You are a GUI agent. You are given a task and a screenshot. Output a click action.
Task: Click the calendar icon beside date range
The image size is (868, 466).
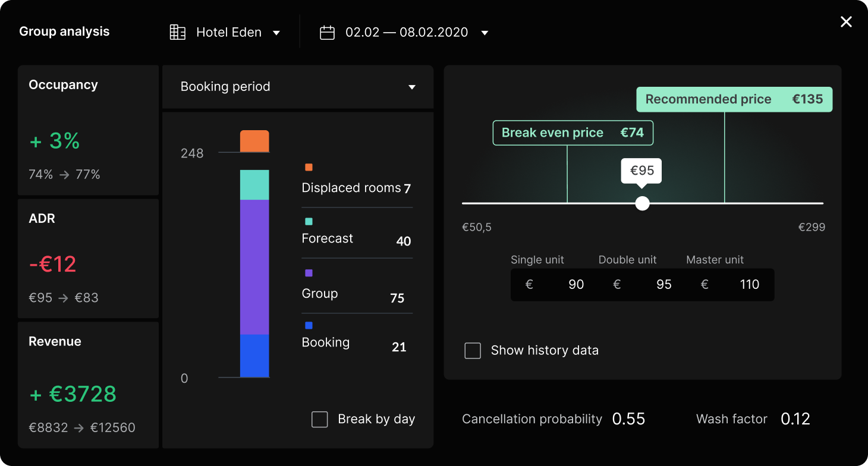pyautogui.click(x=327, y=32)
